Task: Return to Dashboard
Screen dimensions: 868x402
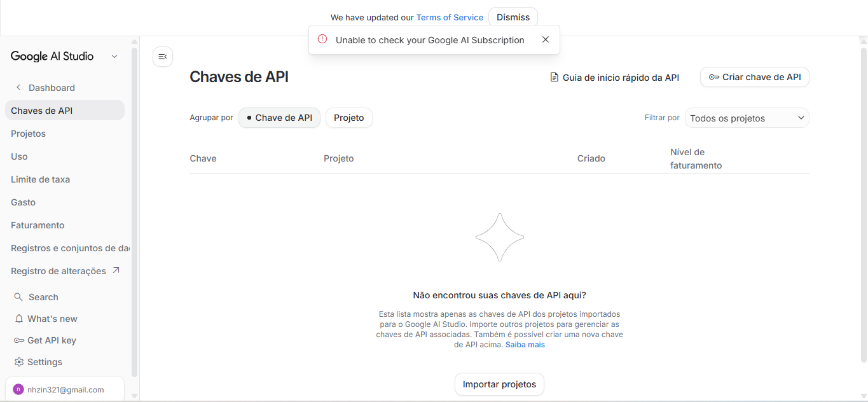Action: click(x=52, y=88)
